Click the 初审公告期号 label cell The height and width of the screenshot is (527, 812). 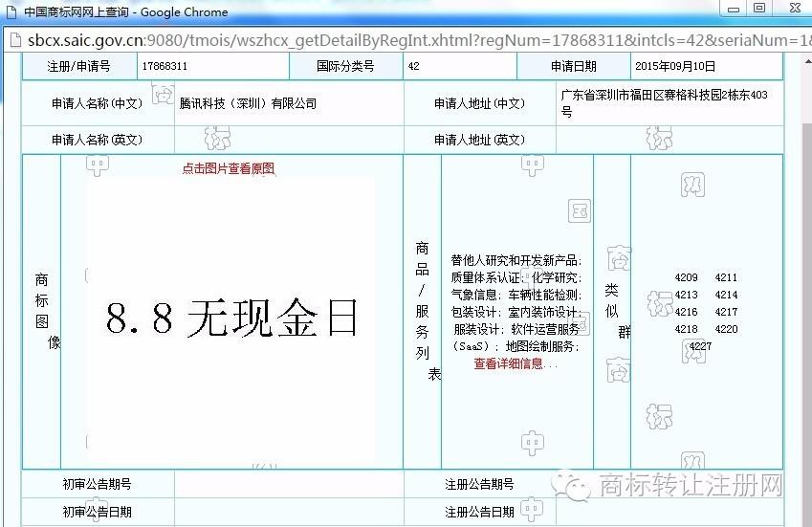click(98, 485)
